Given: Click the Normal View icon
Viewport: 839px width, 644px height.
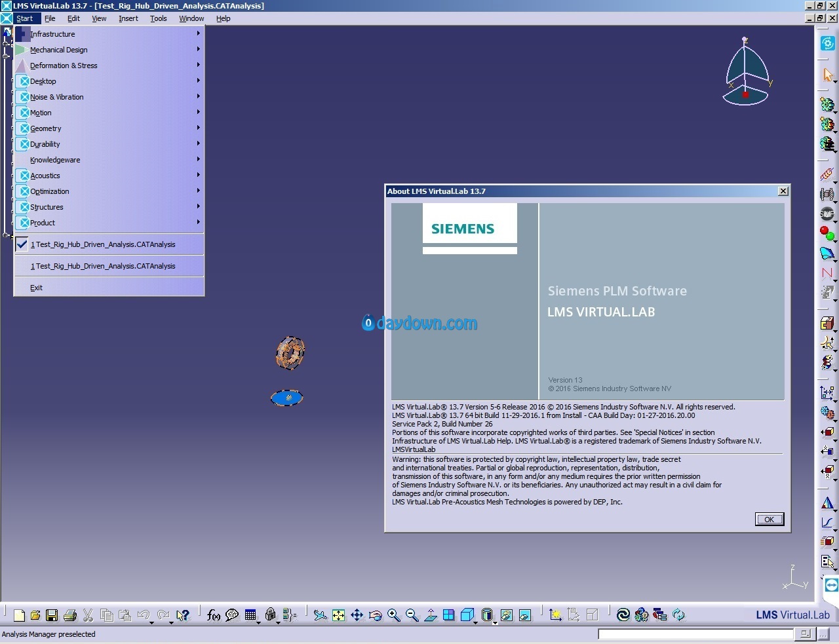Looking at the screenshot, I should [431, 615].
